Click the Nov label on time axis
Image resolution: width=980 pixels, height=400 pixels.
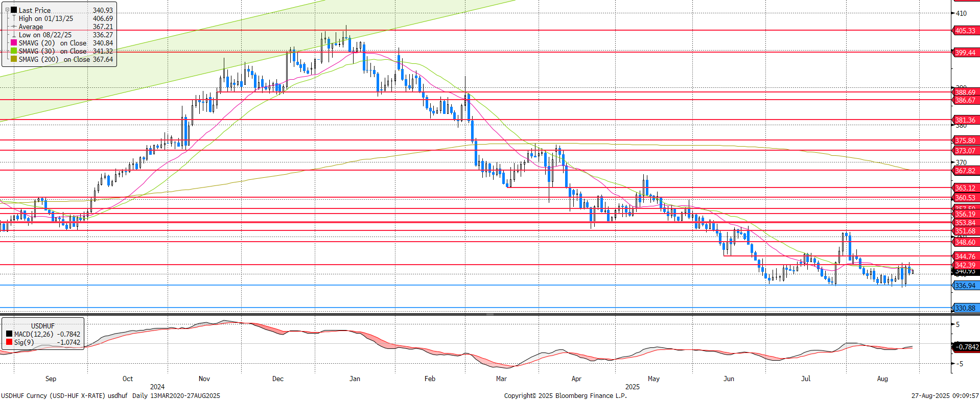[x=204, y=379]
